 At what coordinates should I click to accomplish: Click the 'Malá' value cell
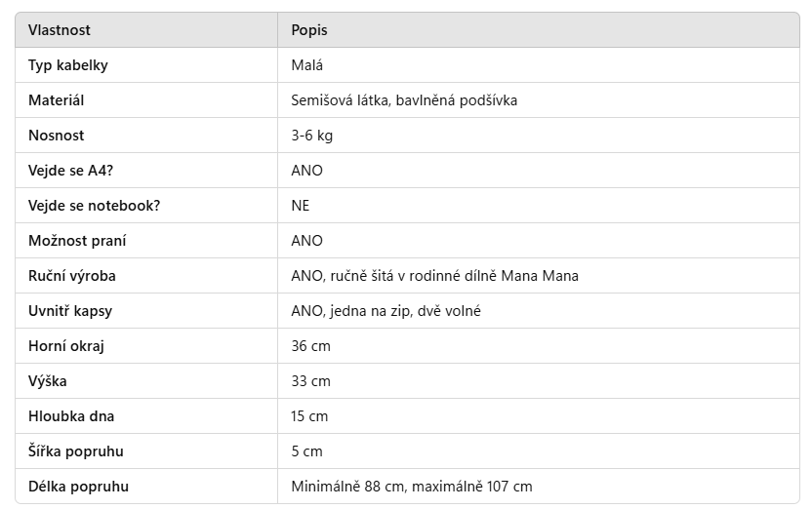306,65
